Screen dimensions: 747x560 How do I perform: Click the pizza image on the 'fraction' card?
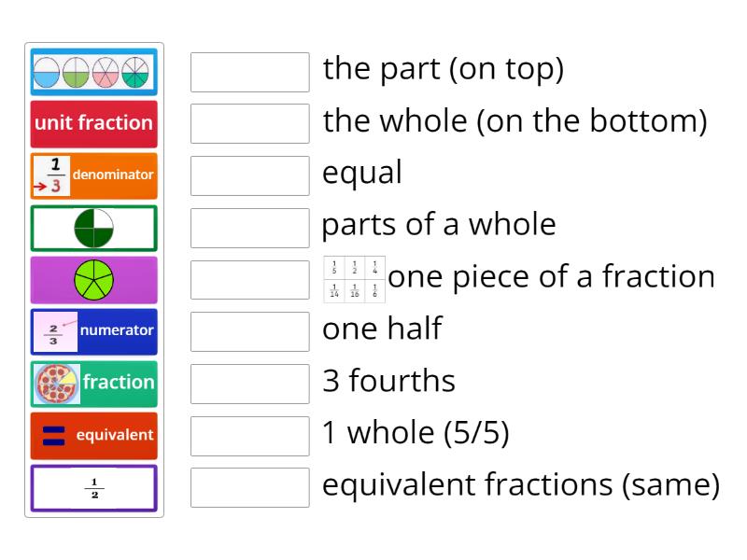click(56, 383)
